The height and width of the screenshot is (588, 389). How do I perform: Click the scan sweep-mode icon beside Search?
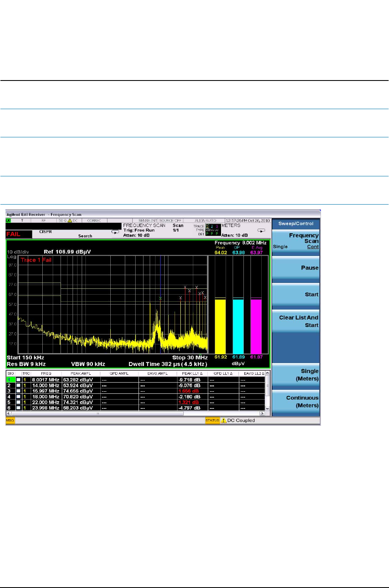(115, 232)
